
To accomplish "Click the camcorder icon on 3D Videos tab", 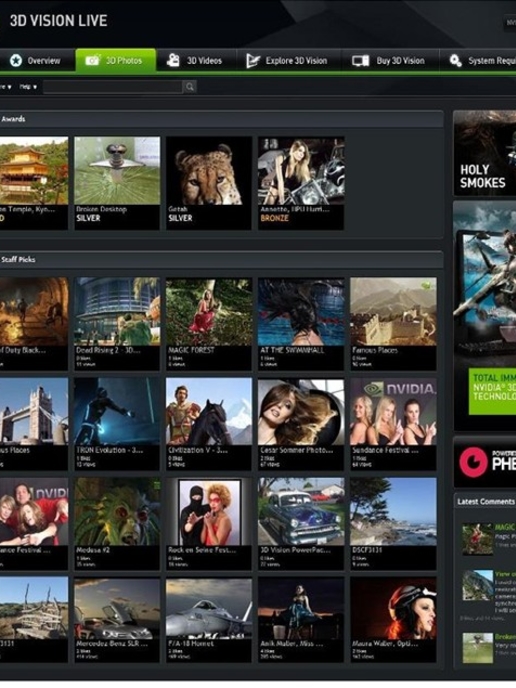I will (173, 61).
